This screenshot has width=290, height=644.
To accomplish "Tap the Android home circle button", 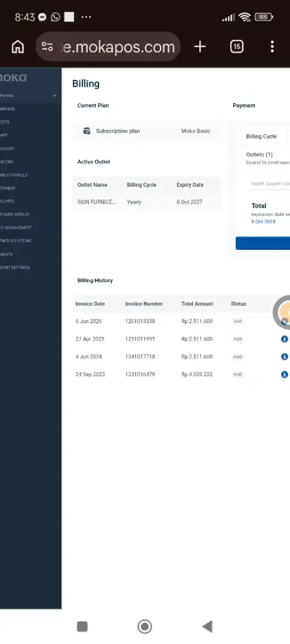I will [144, 627].
